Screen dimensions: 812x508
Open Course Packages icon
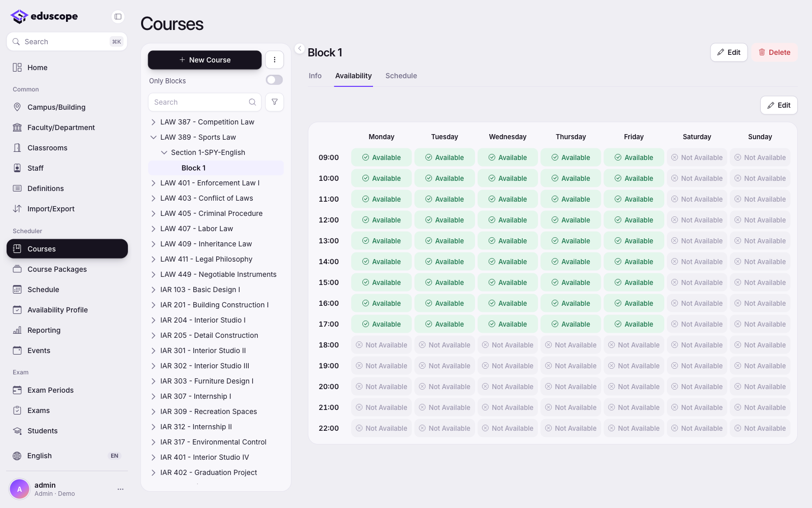17,269
